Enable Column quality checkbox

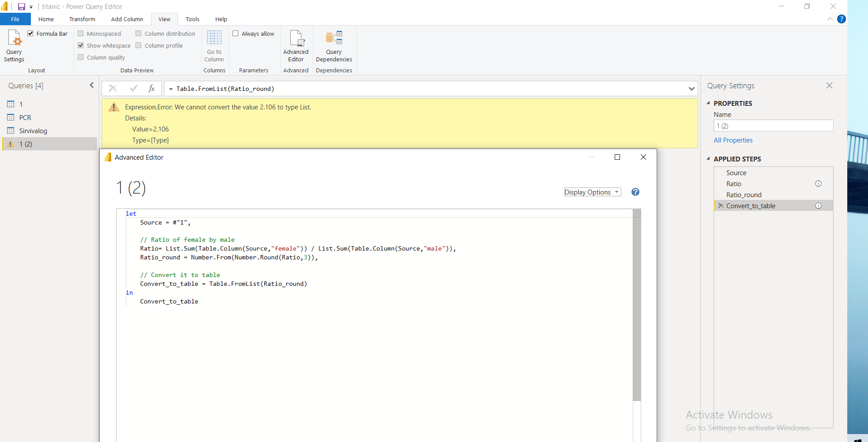[x=81, y=57]
